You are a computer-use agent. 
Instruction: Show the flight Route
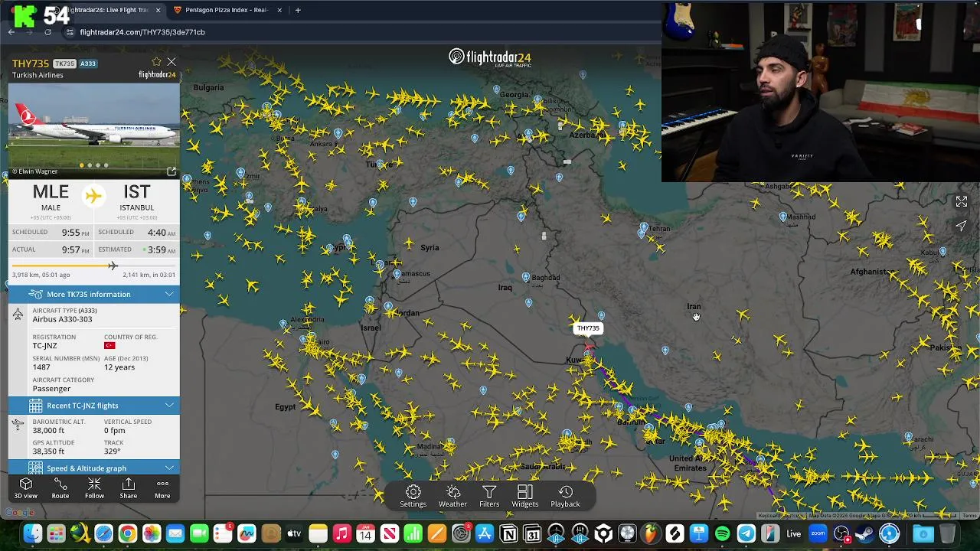(60, 488)
